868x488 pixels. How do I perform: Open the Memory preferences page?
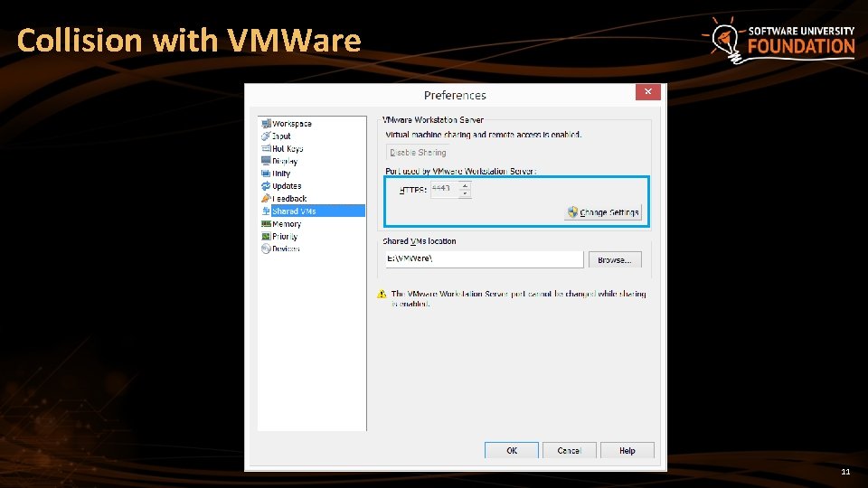point(287,223)
